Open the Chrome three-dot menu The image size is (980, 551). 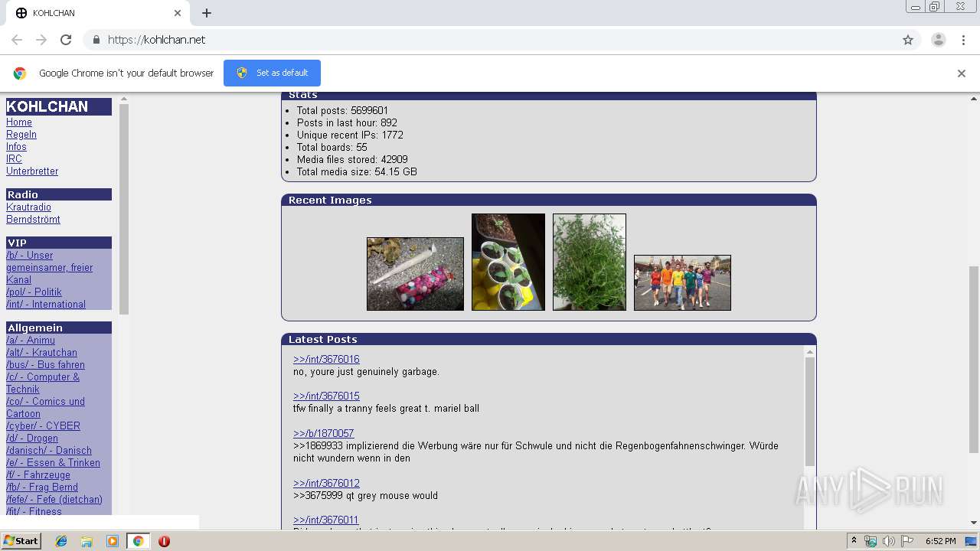click(963, 40)
